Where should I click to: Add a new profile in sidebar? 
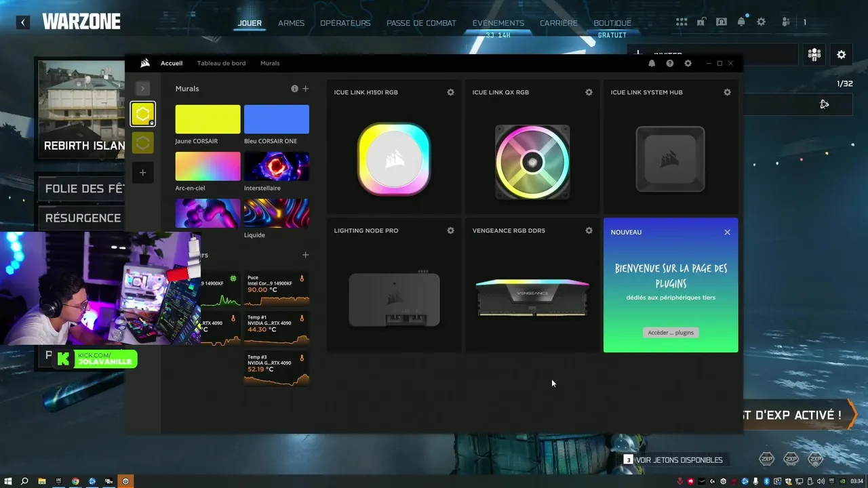pyautogui.click(x=142, y=173)
